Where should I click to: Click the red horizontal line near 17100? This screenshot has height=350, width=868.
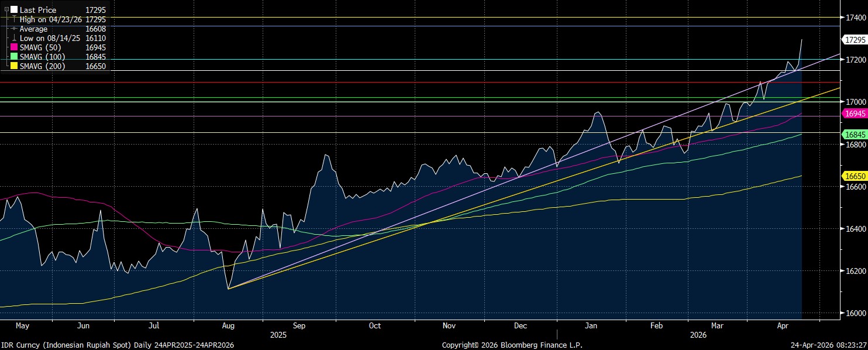coord(409,82)
